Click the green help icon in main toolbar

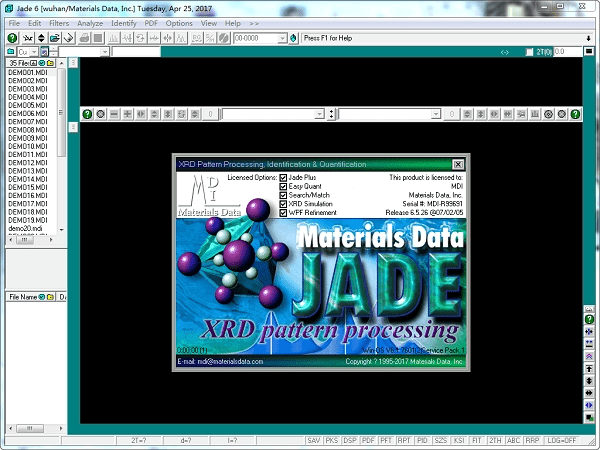12,38
